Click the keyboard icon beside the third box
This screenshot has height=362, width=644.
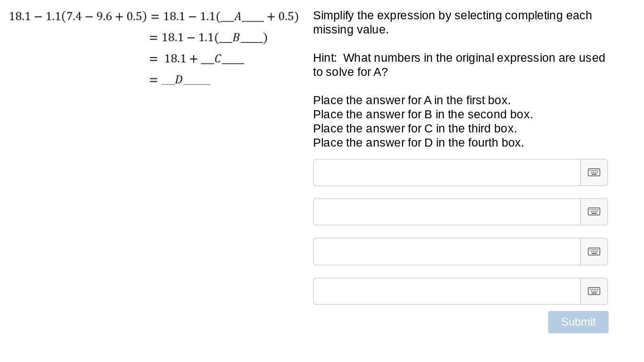[594, 251]
